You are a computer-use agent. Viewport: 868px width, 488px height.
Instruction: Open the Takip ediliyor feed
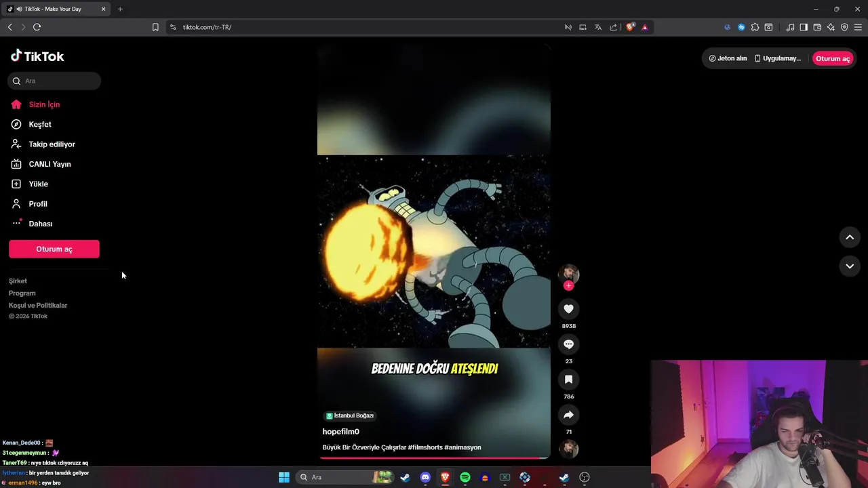43,144
